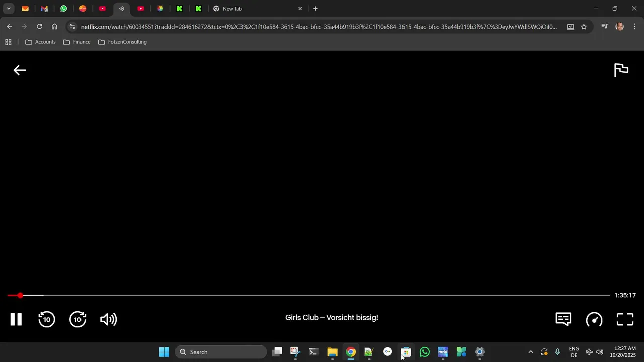Enter fullscreen mode in Netflix player
644x362 pixels.
pyautogui.click(x=625, y=319)
